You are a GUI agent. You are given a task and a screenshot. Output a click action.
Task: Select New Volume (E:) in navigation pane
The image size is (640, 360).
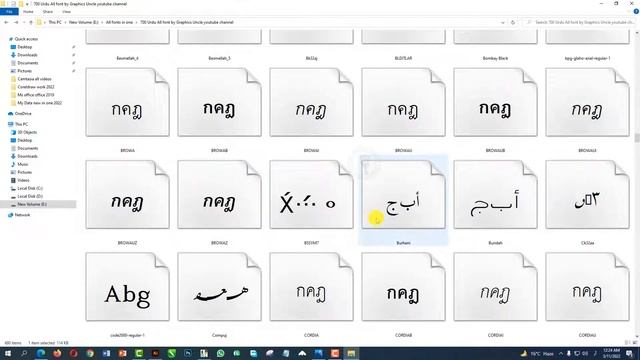tap(32, 204)
